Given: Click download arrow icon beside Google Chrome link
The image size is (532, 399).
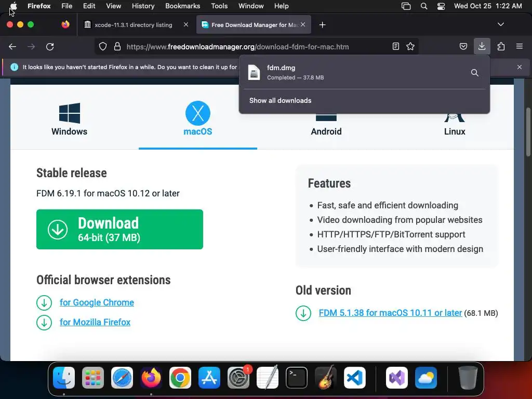Looking at the screenshot, I should [44, 303].
